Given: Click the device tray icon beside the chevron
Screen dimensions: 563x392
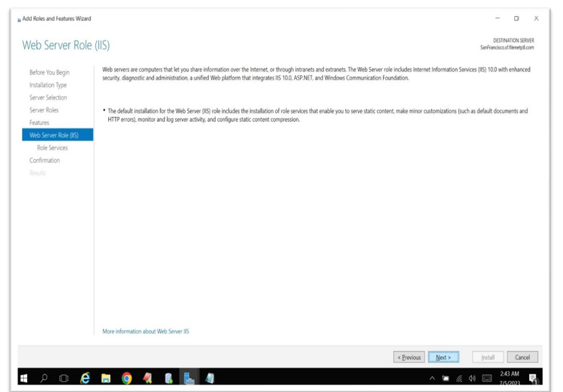Looking at the screenshot, I should (x=445, y=378).
